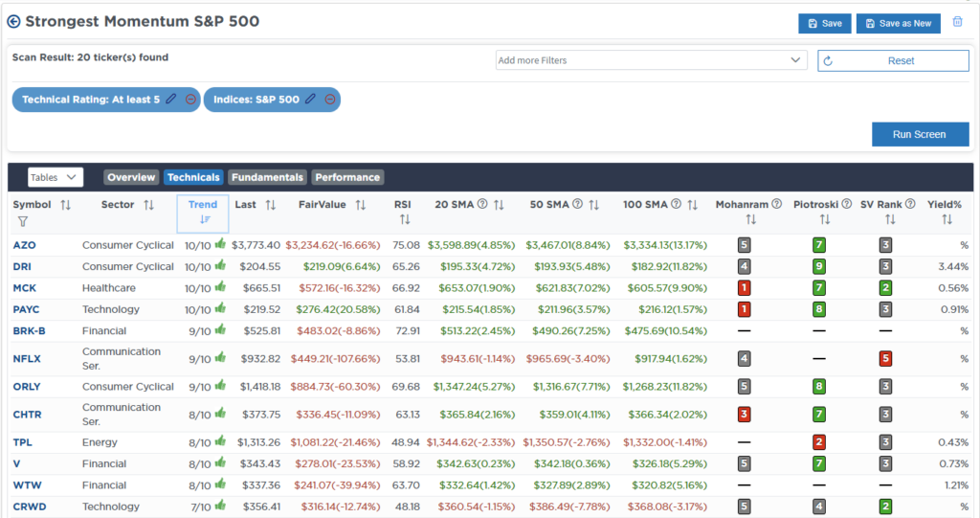The height and width of the screenshot is (518, 980).
Task: Click AZO fair value $3,234.62(-16.66%)
Action: pos(332,245)
